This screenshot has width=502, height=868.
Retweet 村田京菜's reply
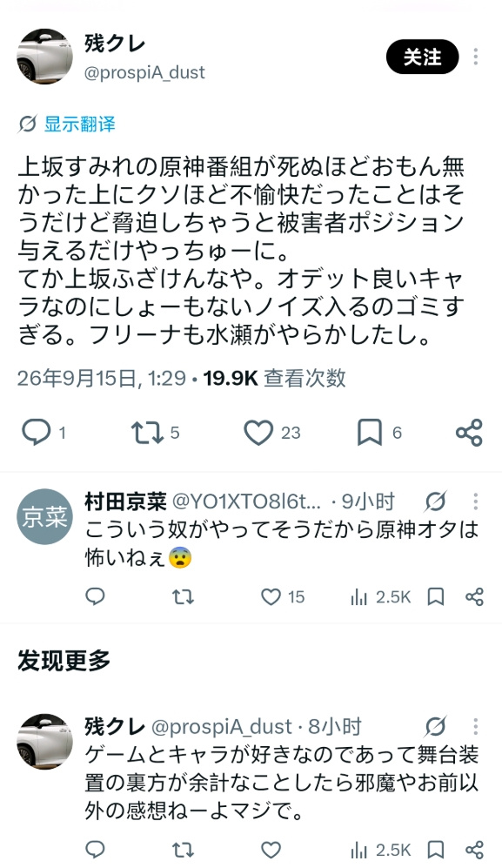point(183,596)
